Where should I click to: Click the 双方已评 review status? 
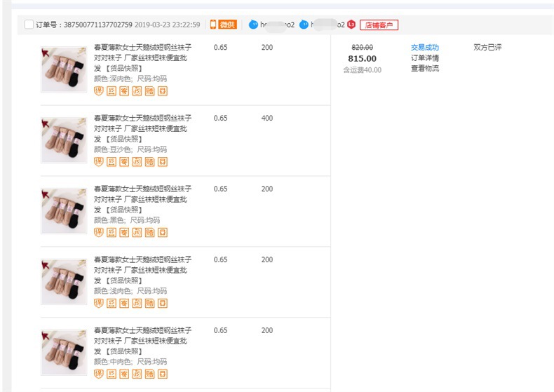point(487,47)
